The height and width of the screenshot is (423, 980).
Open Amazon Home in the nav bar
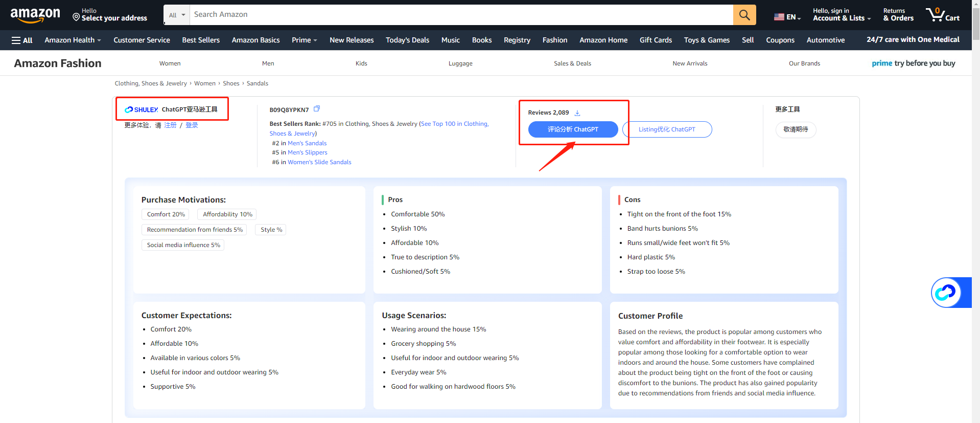603,40
